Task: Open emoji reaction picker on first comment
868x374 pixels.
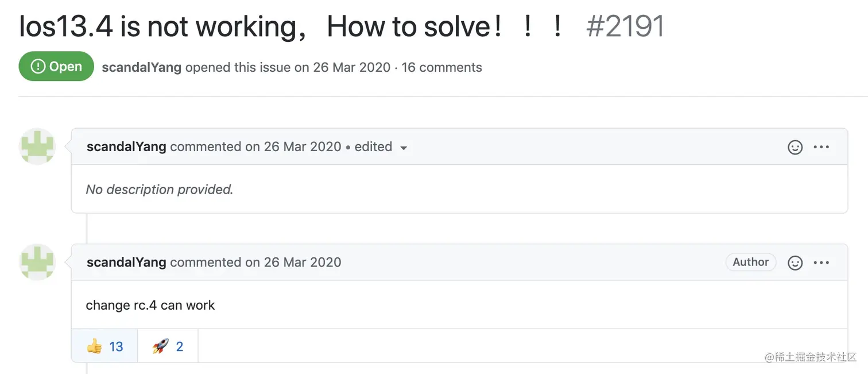Action: (x=795, y=148)
